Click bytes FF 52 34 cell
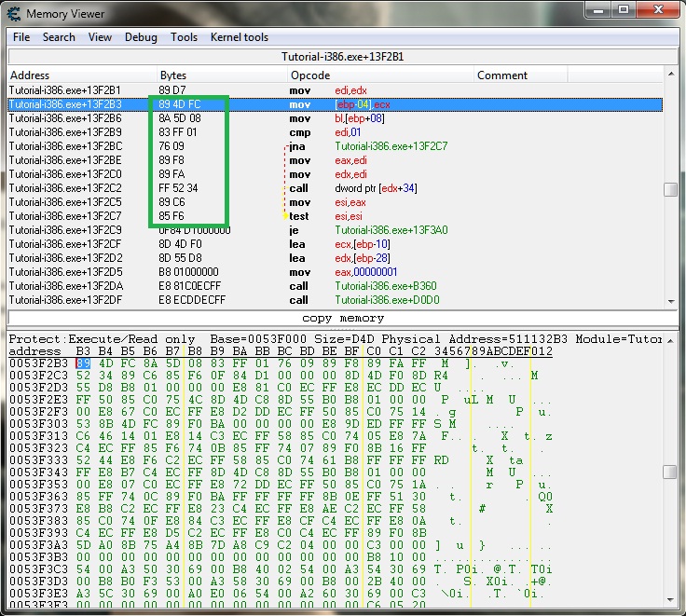The width and height of the screenshot is (686, 616). (178, 188)
